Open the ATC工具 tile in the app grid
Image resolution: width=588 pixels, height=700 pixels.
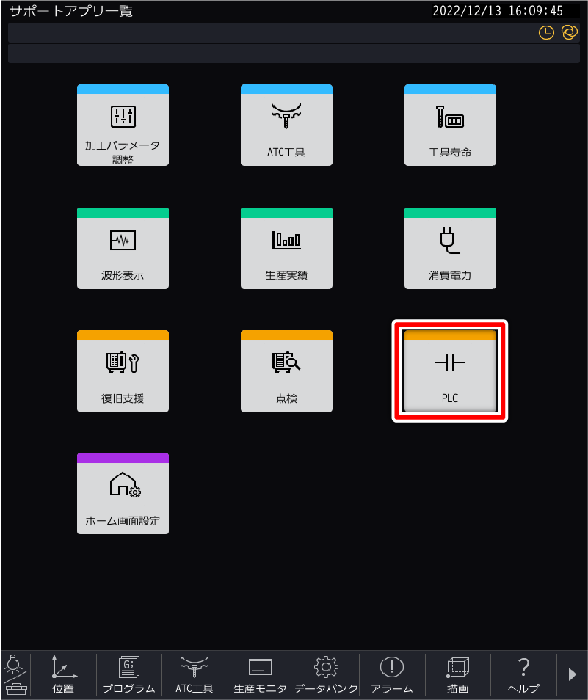coord(286,125)
